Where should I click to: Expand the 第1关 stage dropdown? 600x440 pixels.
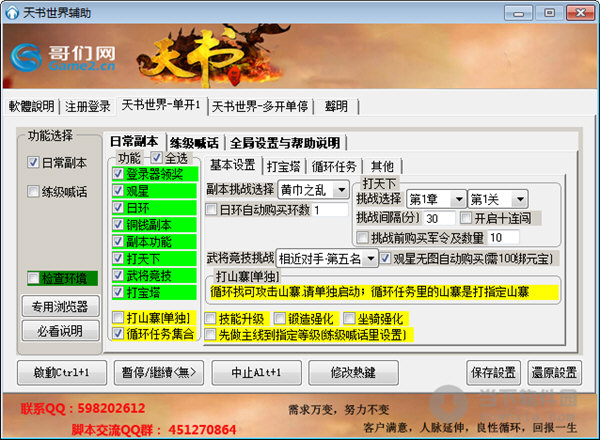497,199
